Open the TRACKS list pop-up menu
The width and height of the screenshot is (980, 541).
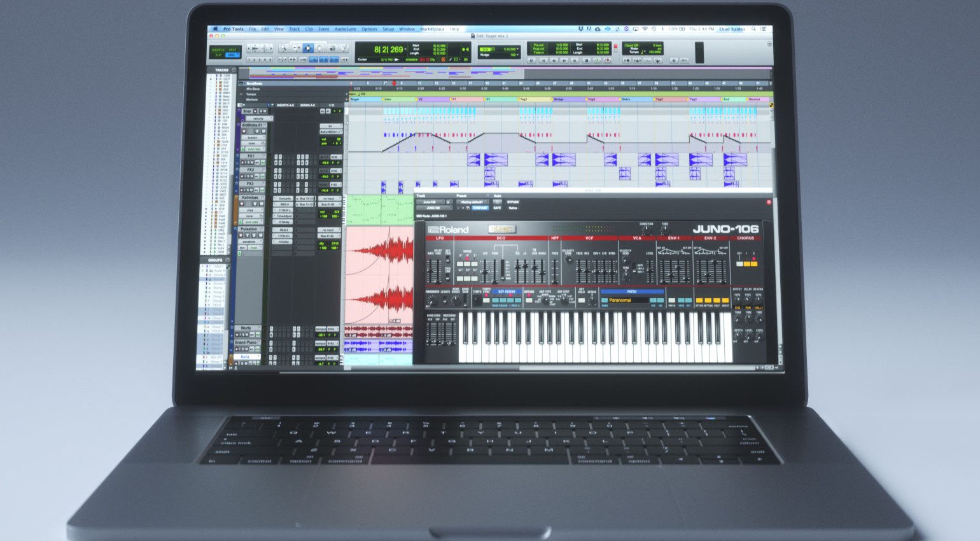tap(234, 70)
